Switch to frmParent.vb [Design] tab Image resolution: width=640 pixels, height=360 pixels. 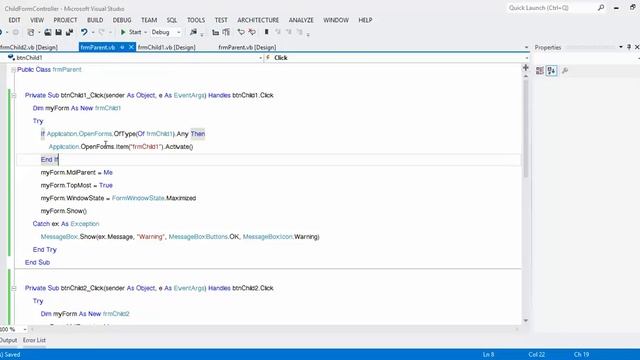[247, 47]
